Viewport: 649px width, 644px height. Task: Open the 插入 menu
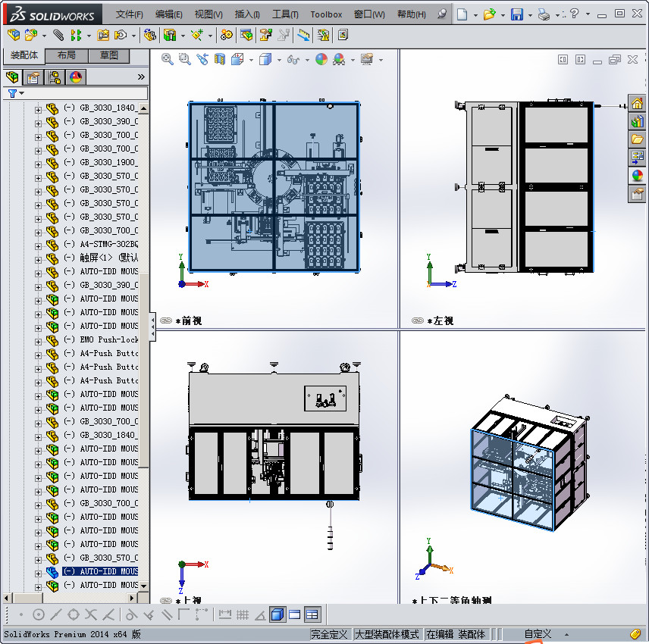coord(246,14)
